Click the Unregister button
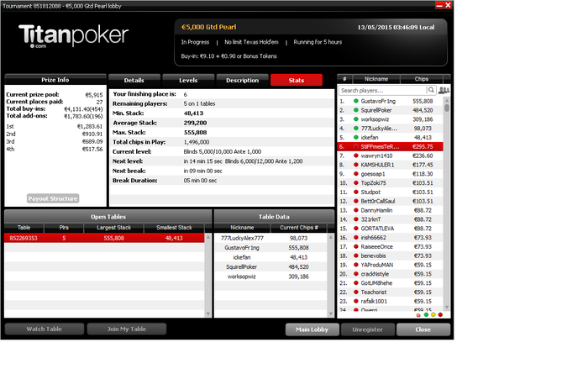The image size is (588, 374). 368,329
